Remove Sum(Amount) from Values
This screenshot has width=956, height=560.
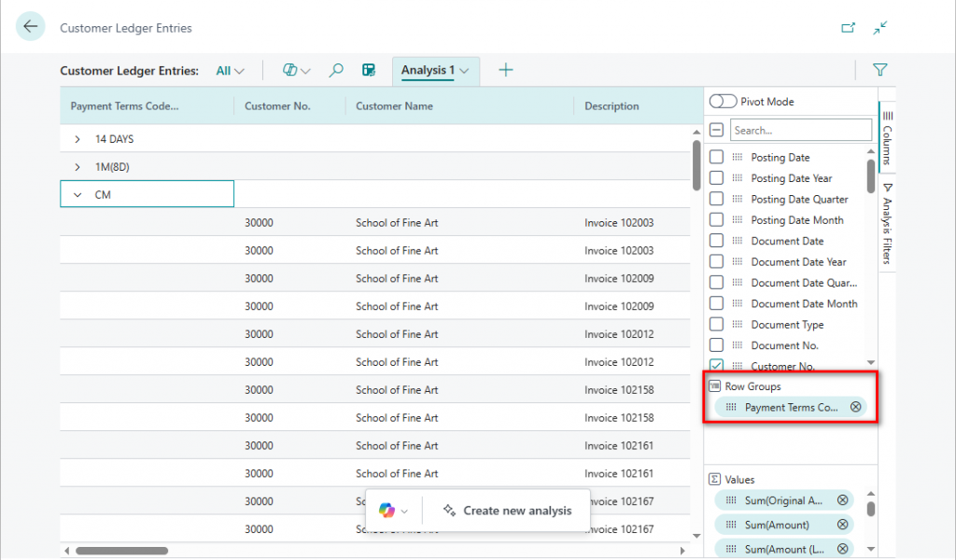click(x=842, y=525)
